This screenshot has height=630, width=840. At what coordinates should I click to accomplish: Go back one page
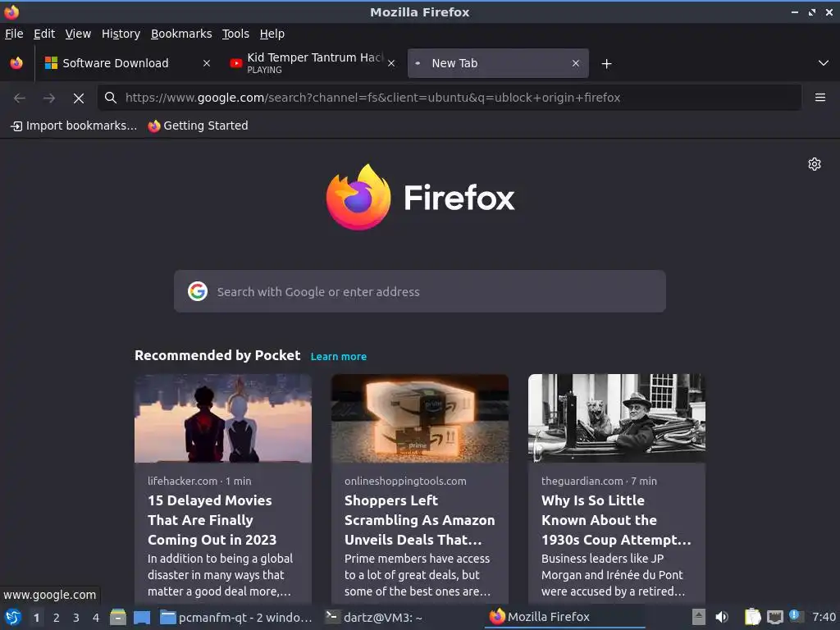pos(20,98)
